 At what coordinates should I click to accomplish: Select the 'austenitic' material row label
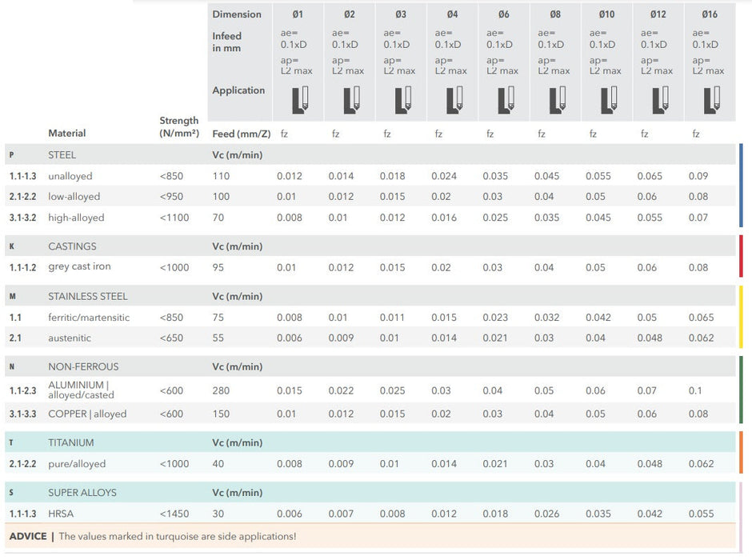coord(70,338)
